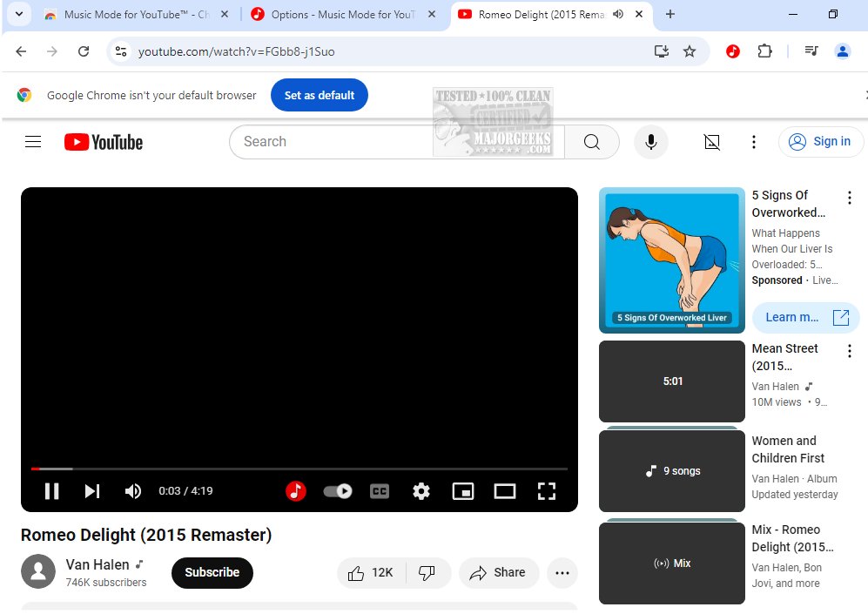Share this video
The height and width of the screenshot is (614, 868).
coord(498,572)
